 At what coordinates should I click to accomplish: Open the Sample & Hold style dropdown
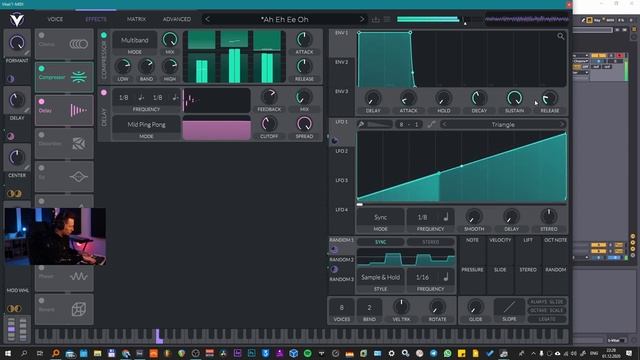[380, 277]
